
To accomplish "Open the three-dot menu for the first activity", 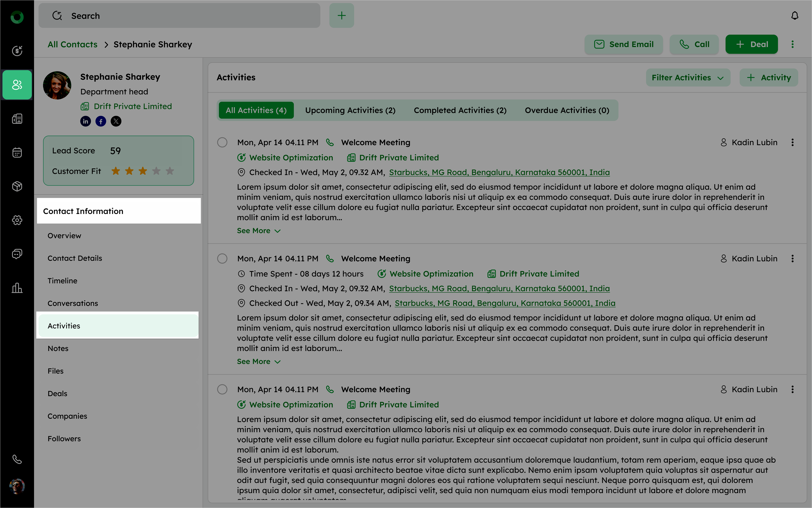I will pos(792,143).
